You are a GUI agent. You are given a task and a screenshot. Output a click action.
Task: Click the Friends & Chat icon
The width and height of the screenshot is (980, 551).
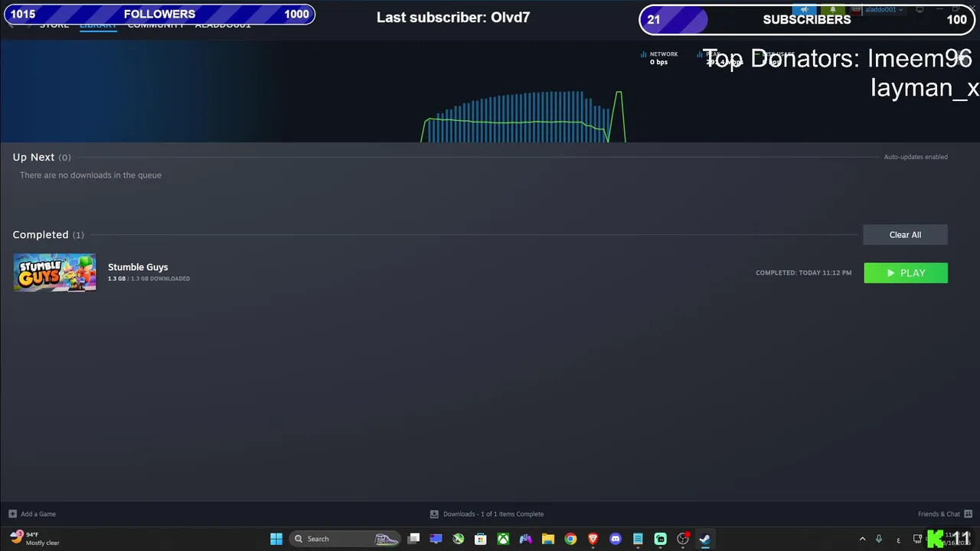968,514
